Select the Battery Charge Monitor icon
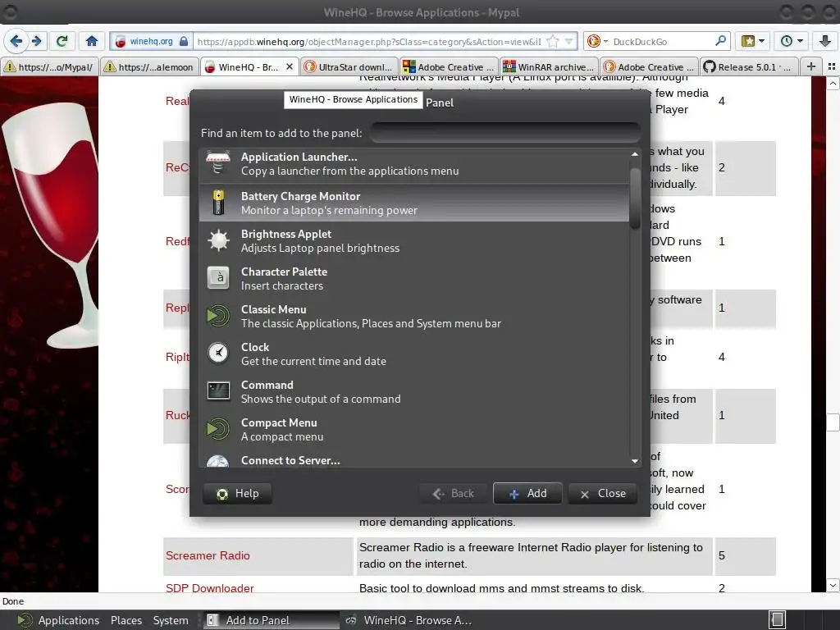The width and height of the screenshot is (840, 630). click(218, 203)
